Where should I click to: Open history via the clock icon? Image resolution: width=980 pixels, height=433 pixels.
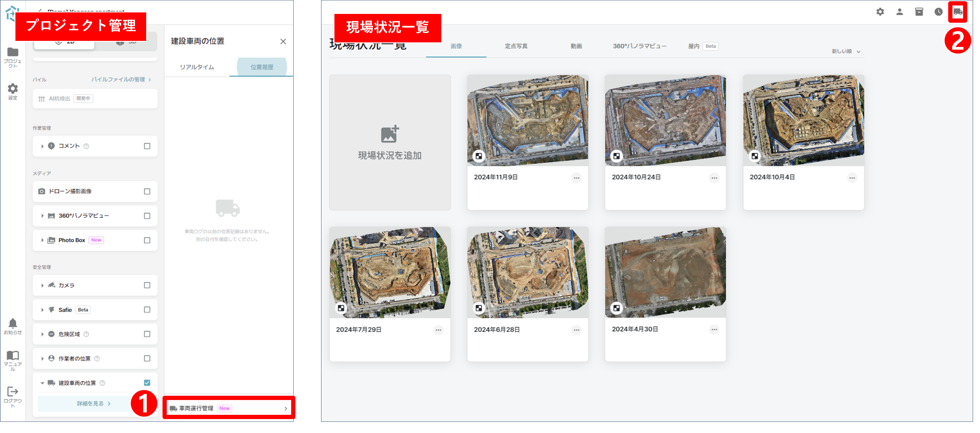click(x=938, y=12)
